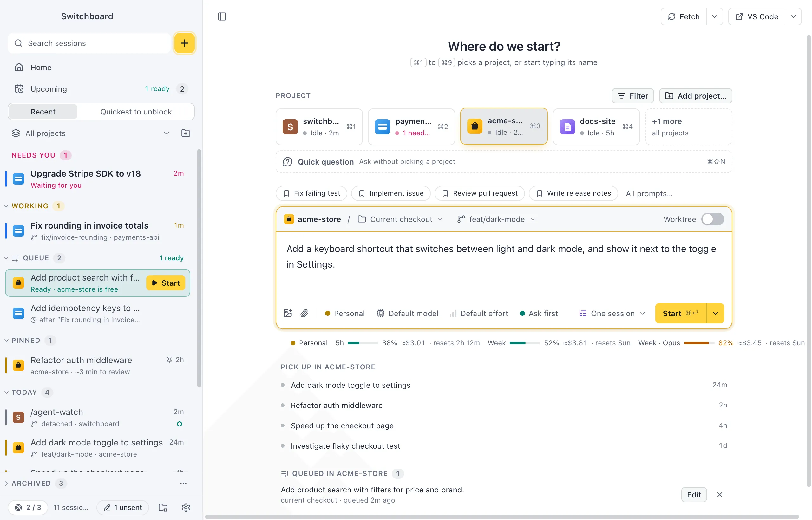The height and width of the screenshot is (520, 812).
Task: Collapse the Working section
Action: (6, 206)
